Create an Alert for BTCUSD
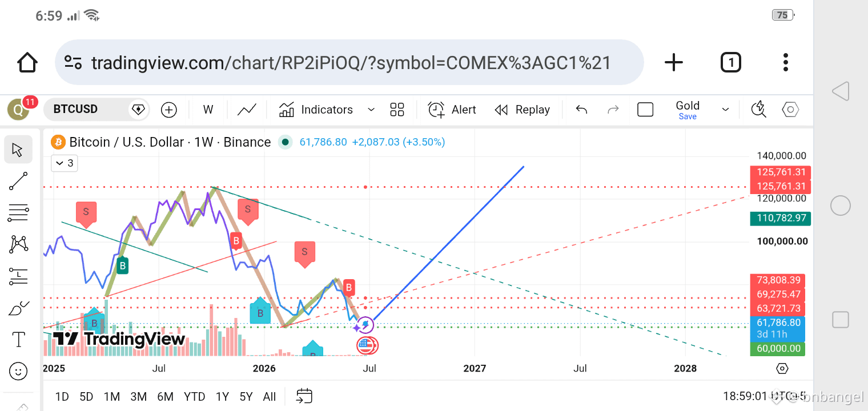 tap(452, 110)
